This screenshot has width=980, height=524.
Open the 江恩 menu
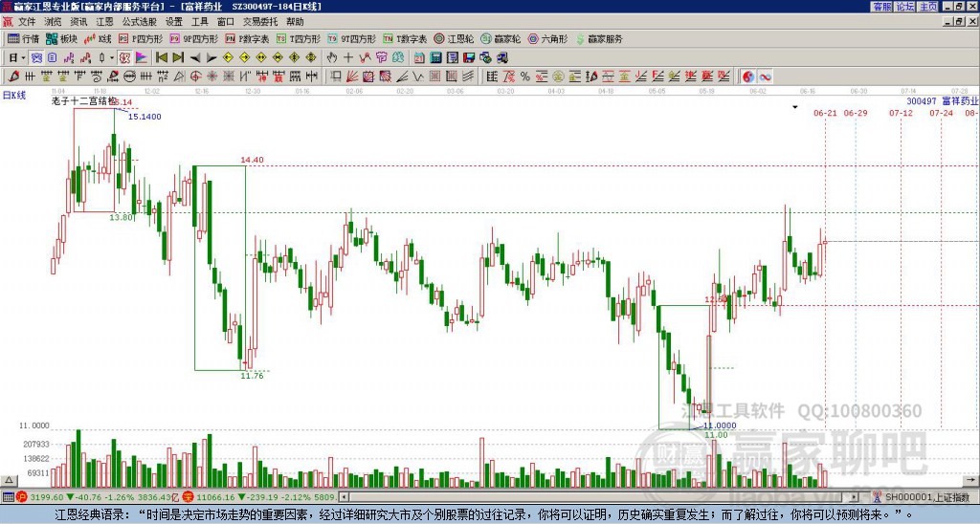(x=105, y=22)
